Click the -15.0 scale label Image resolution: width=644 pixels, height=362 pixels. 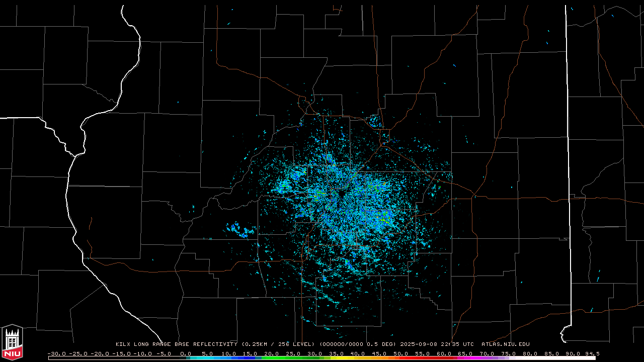[x=121, y=353]
